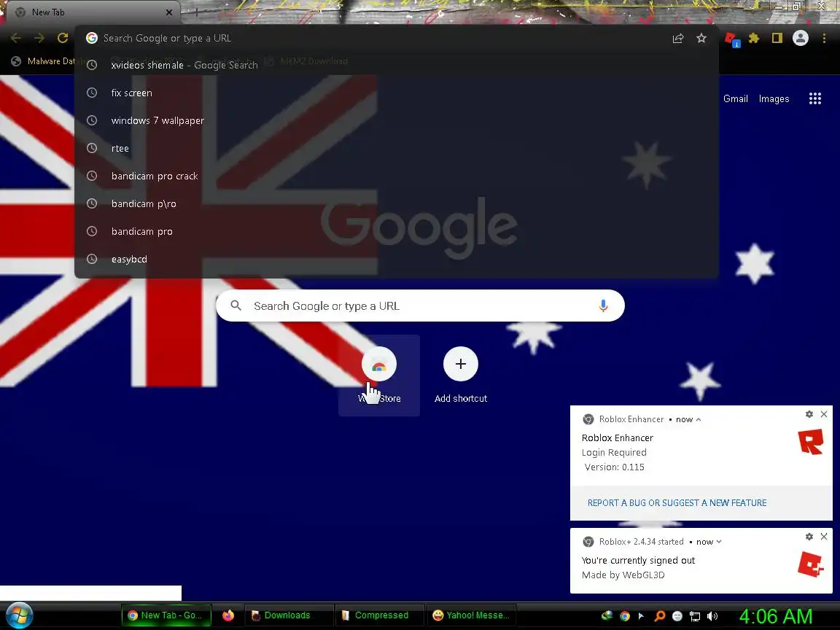Click the white face tray icon
Screen dimensions: 840x630
click(677, 616)
